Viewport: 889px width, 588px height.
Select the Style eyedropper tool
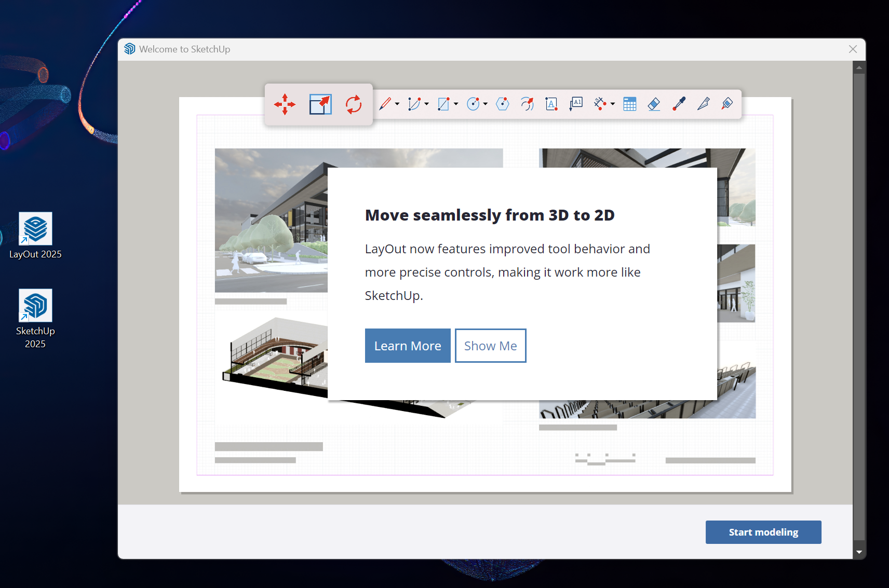click(679, 104)
